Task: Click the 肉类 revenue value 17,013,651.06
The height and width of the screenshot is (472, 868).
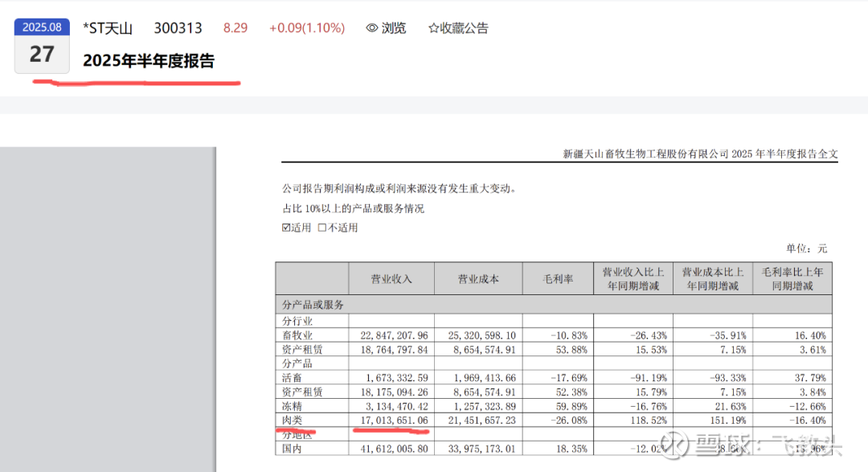Action: [x=391, y=420]
